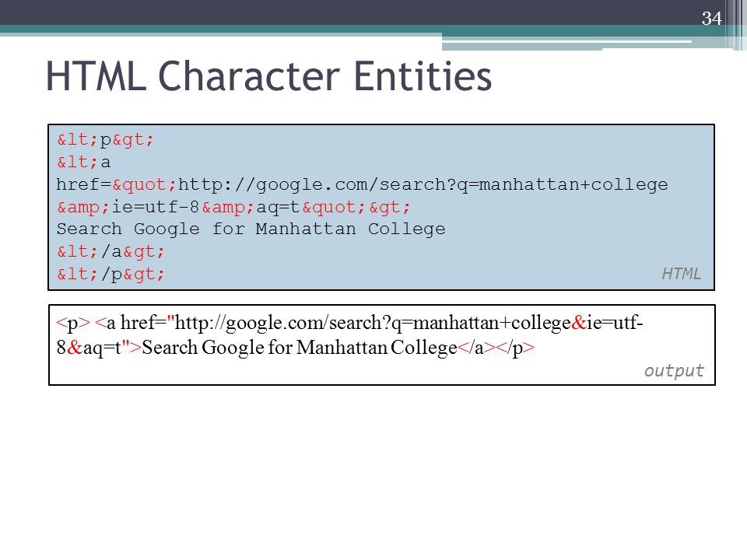Viewport: 747px width, 560px height.
Task: Click the slide title 'HTML Character Entities'
Action: pyautogui.click(x=268, y=76)
